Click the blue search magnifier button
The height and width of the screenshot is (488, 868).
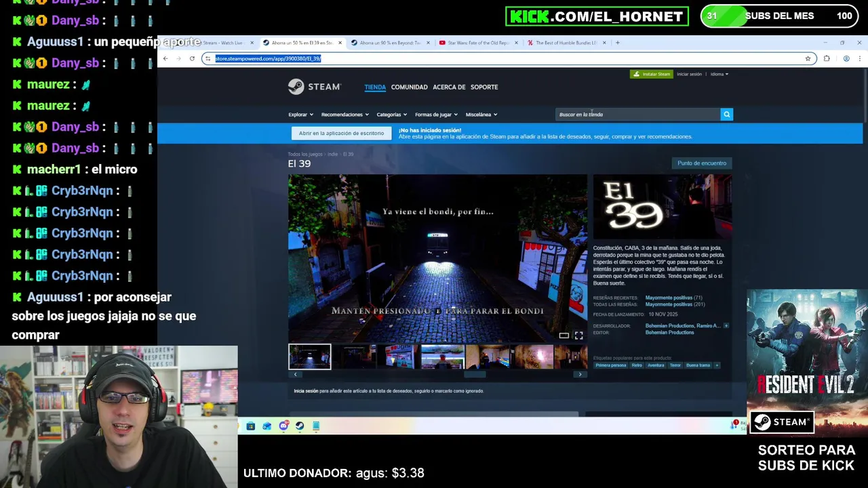tap(726, 115)
